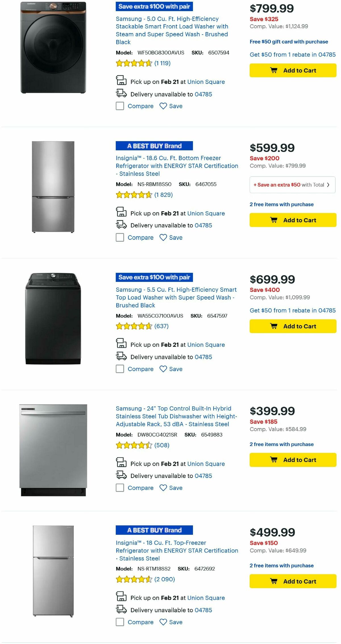Screen dimensions: 341x644
Task: Click the delivery truck icon for the Samsung dishwasher
Action: click(x=121, y=476)
